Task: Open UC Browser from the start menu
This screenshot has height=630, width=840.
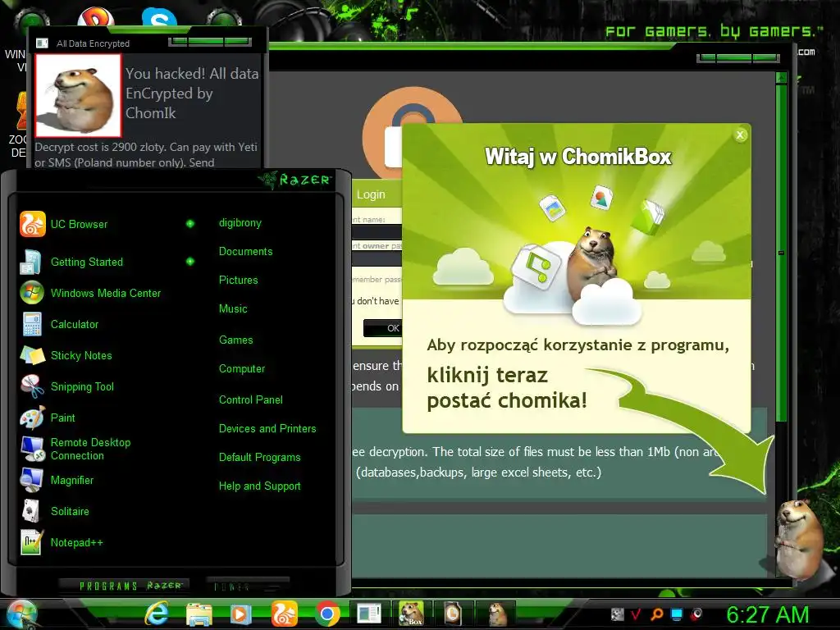Action: pos(79,224)
